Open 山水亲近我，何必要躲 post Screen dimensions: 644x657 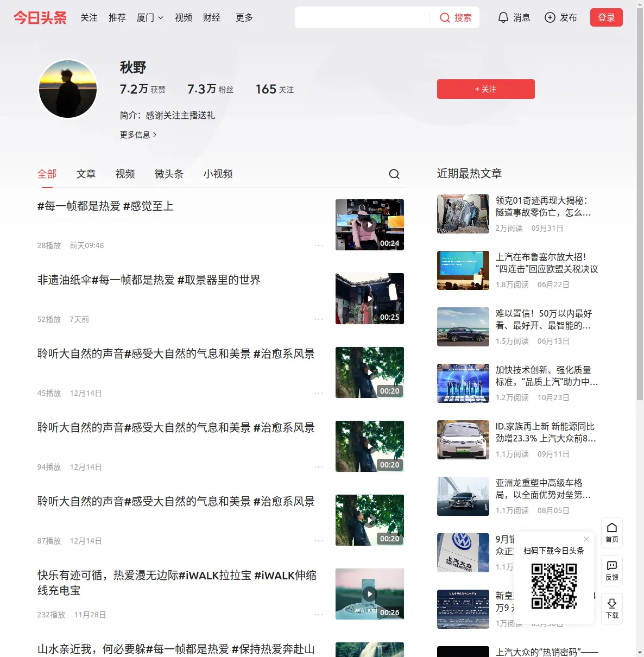coord(176,649)
